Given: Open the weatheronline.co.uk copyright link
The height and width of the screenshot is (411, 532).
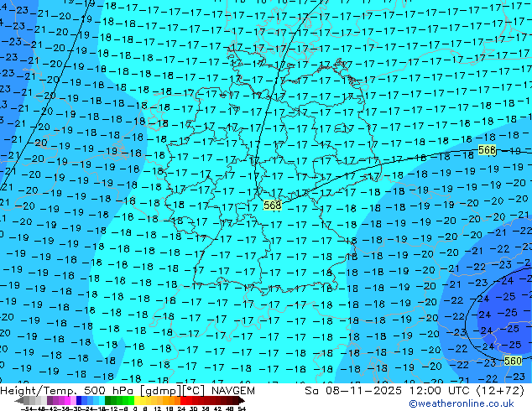Looking at the screenshot, I should [x=461, y=403].
